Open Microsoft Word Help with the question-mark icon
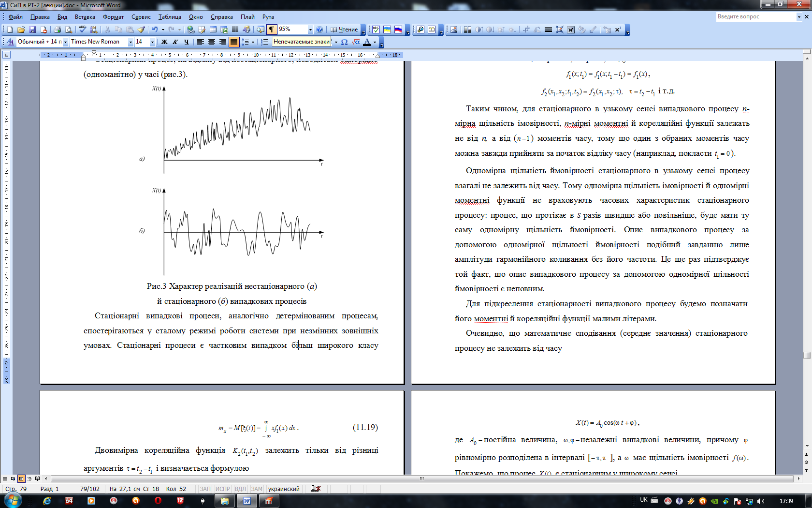Screen dimensions: 812x508 319,30
